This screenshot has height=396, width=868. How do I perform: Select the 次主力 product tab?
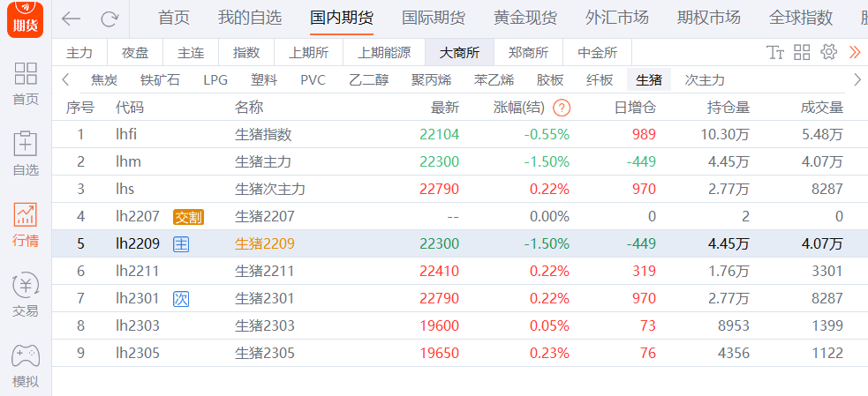(x=705, y=80)
